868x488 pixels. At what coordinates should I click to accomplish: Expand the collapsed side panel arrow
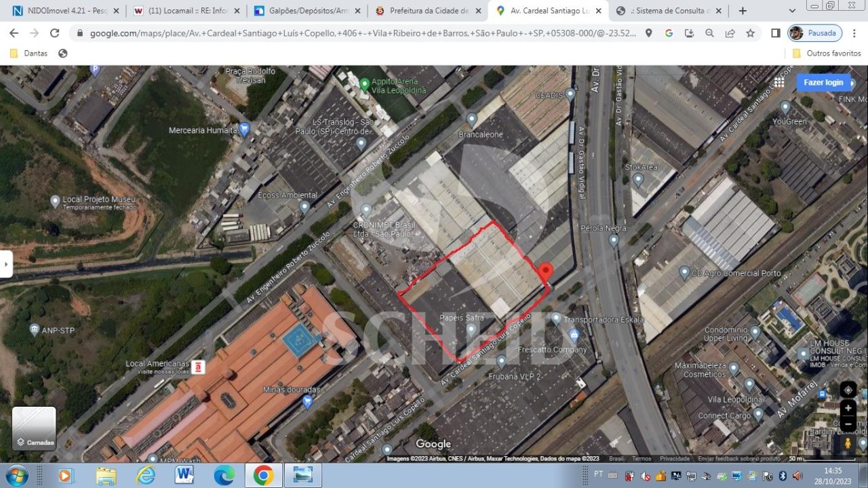point(5,264)
